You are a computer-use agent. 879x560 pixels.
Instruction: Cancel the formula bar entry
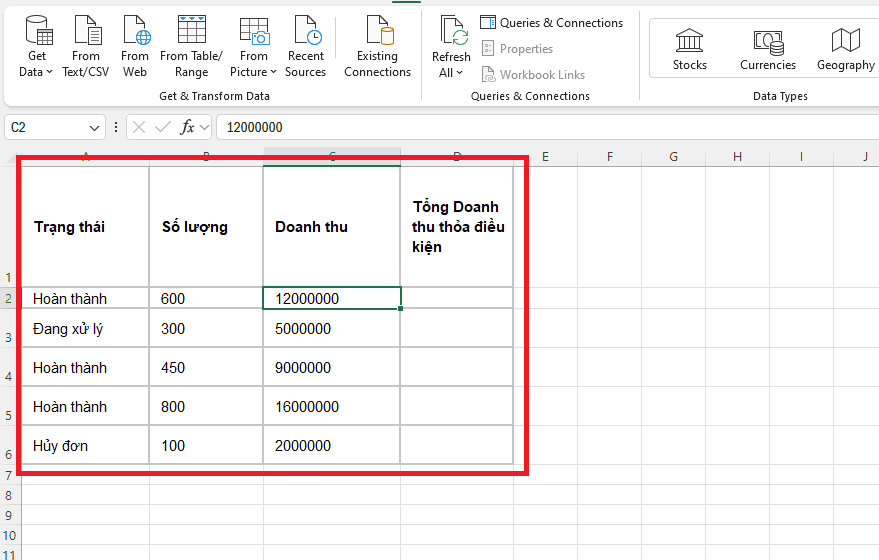pyautogui.click(x=139, y=127)
